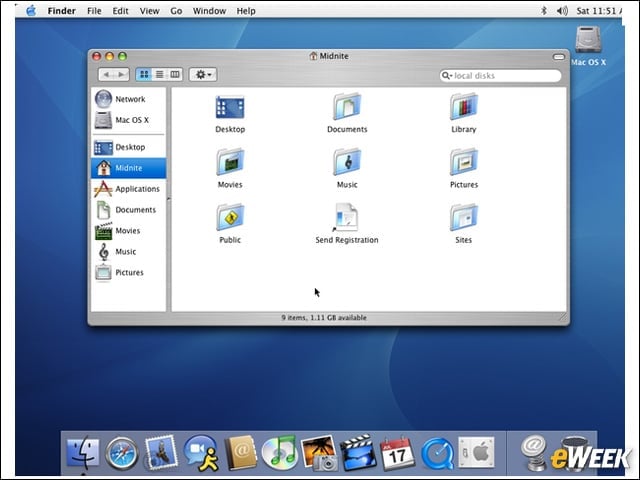Image resolution: width=640 pixels, height=480 pixels.
Task: Open Applications from the sidebar
Action: [129, 189]
